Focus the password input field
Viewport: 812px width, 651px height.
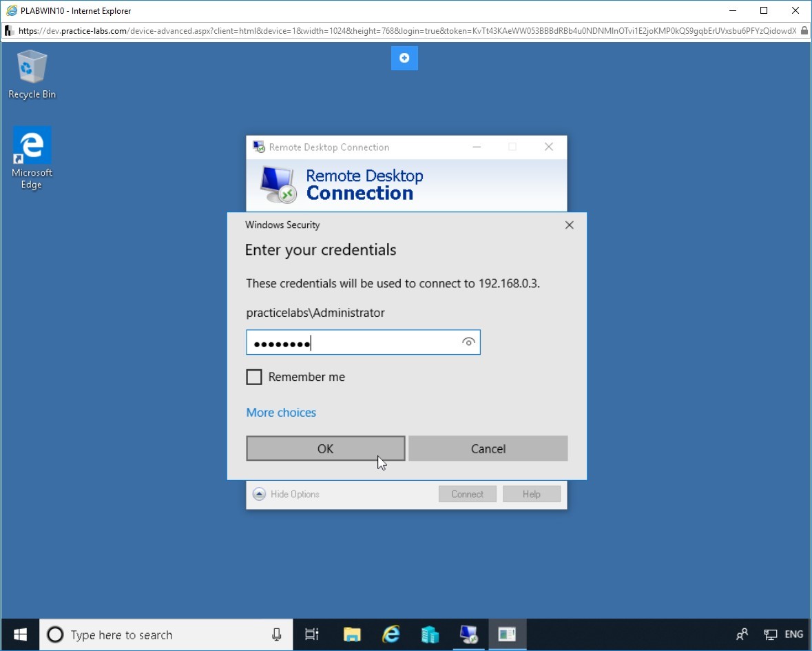[x=363, y=342]
